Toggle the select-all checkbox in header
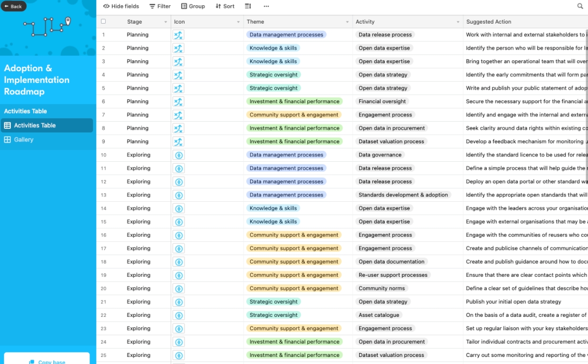Viewport: 588px width, 364px height. click(103, 21)
